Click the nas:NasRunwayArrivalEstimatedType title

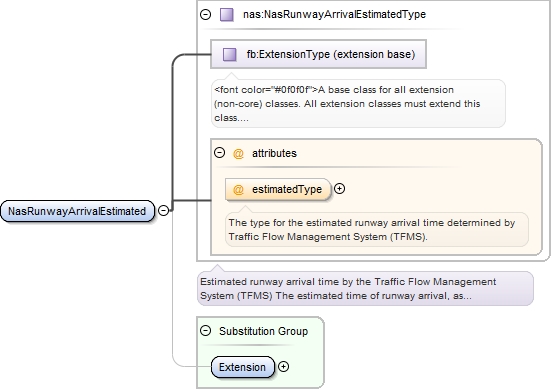(x=334, y=14)
